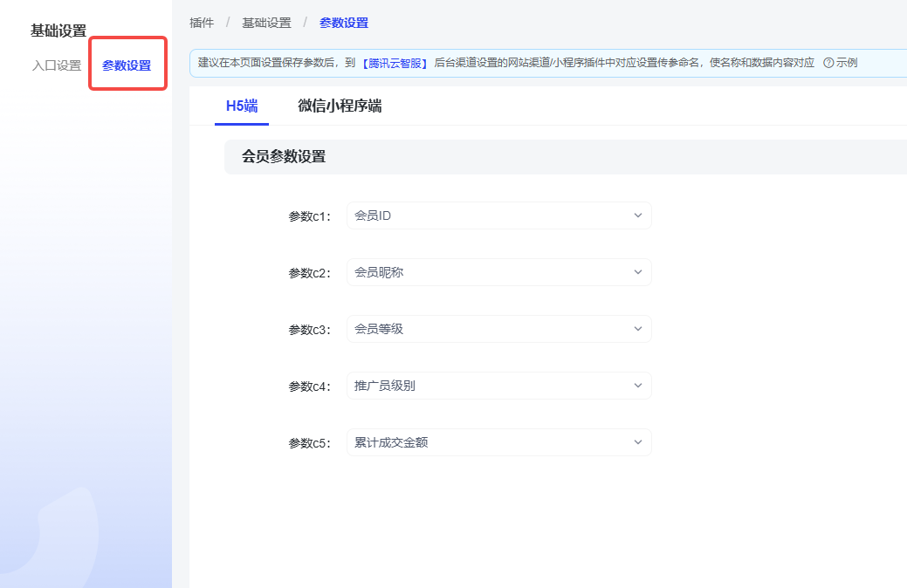Switch to the H5端 tab
907x588 pixels.
click(x=242, y=106)
